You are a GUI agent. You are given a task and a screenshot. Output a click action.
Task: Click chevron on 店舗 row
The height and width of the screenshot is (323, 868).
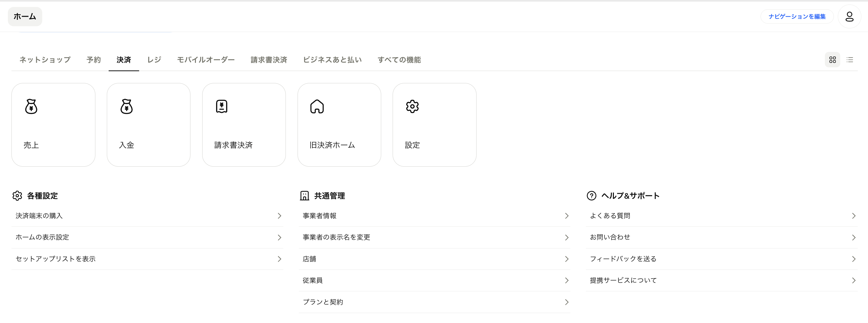567,259
